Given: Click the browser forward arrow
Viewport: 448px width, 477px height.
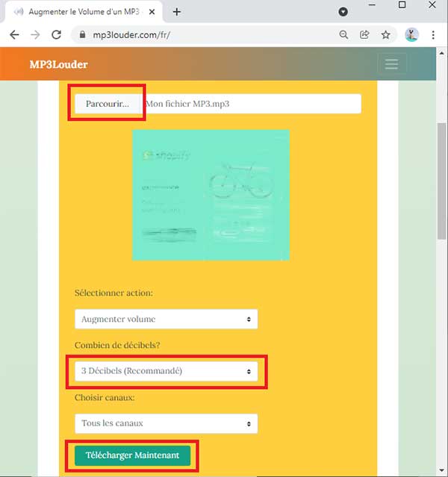Looking at the screenshot, I should 35,35.
